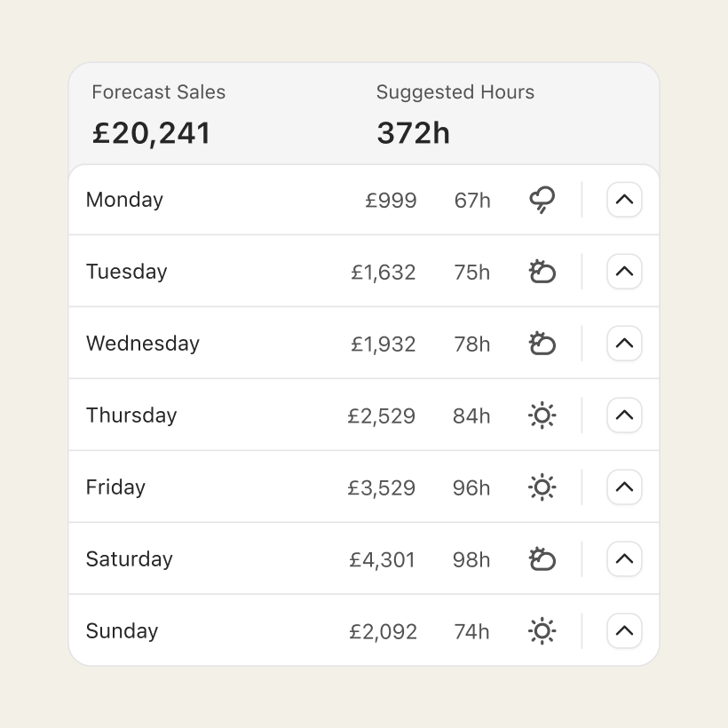This screenshot has width=728, height=728.
Task: Select the Suggested Hours 372h total
Action: point(413,133)
